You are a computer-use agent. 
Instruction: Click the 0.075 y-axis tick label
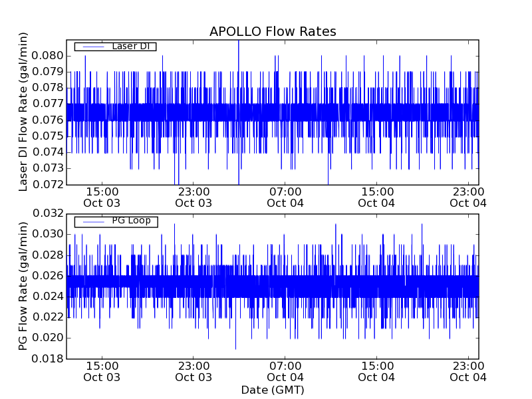47,136
